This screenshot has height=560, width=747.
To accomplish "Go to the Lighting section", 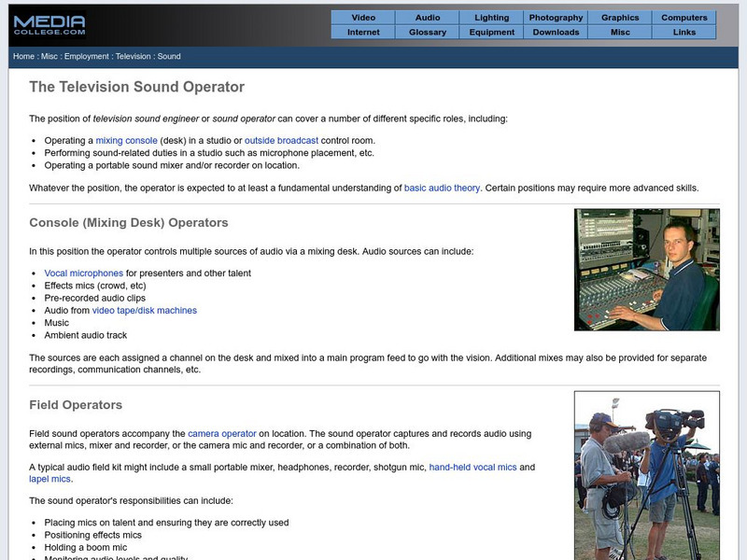I will [x=492, y=18].
